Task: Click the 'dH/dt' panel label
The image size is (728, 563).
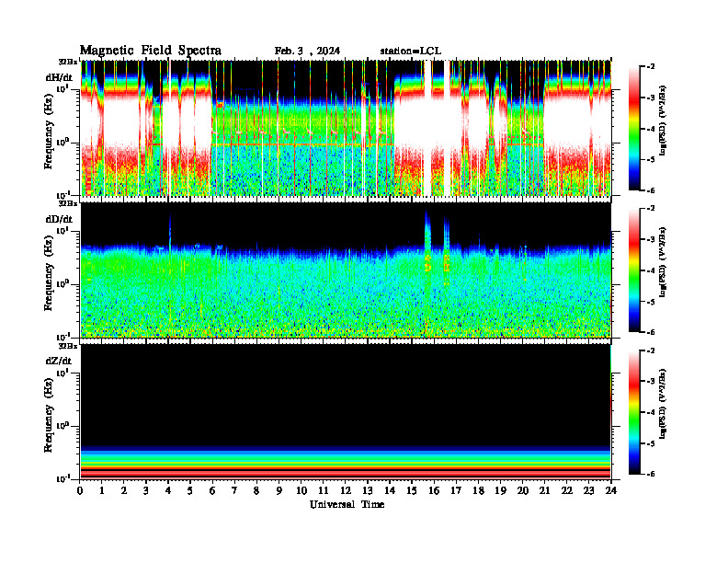Action: 59,77
